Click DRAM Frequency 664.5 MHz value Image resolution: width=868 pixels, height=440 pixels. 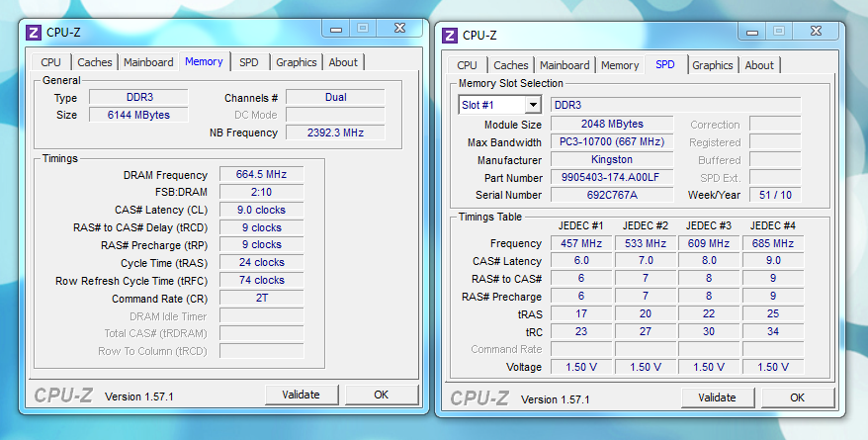pyautogui.click(x=261, y=174)
